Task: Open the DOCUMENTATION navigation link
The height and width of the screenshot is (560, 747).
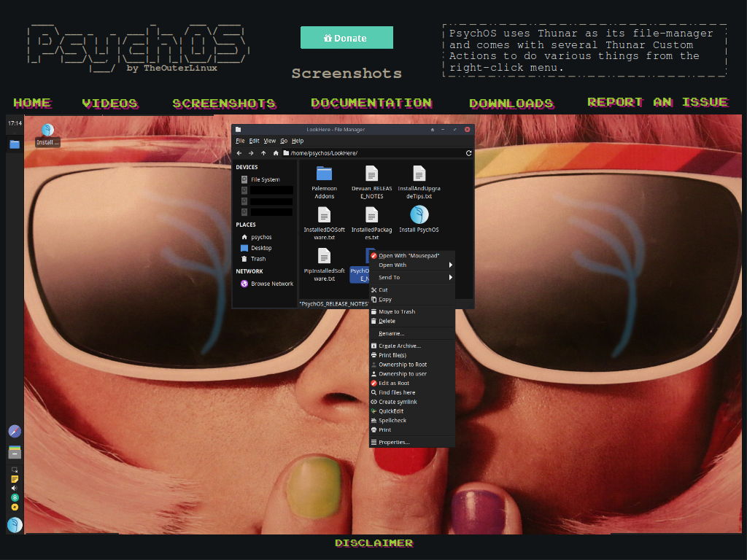Action: point(371,103)
